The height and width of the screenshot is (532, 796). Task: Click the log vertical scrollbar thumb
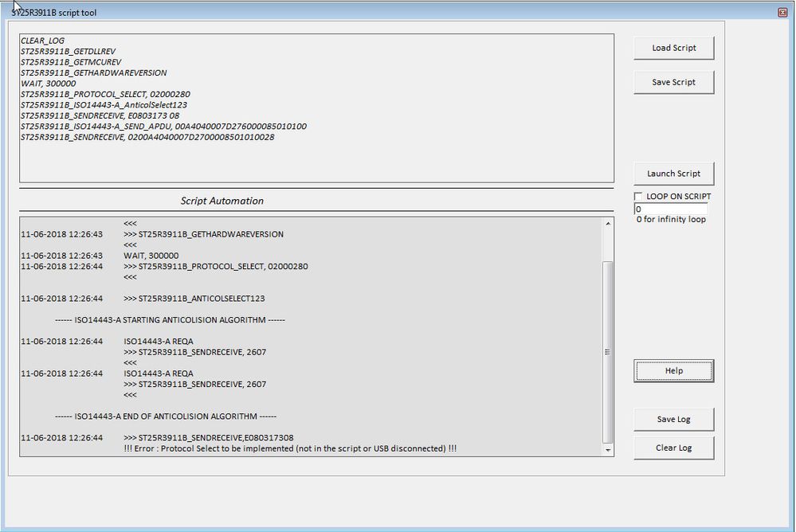point(608,352)
